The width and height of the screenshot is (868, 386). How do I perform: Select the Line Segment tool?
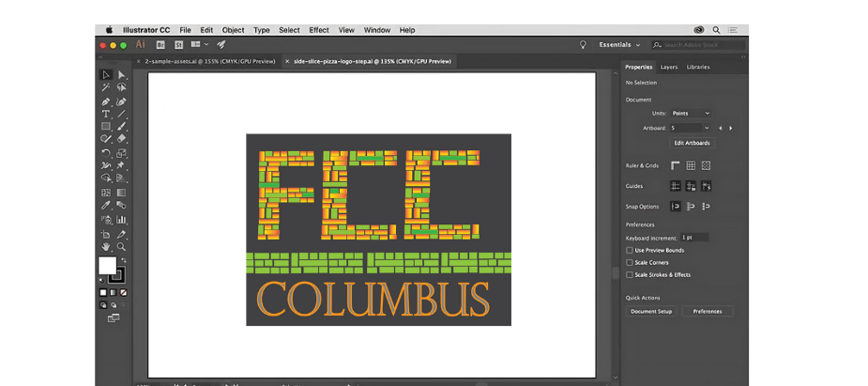click(122, 114)
